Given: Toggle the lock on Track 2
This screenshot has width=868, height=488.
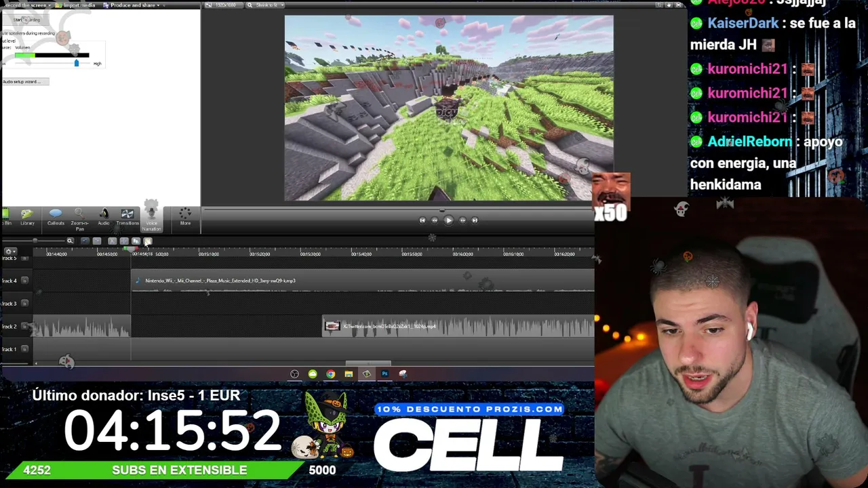Looking at the screenshot, I should click(x=25, y=327).
